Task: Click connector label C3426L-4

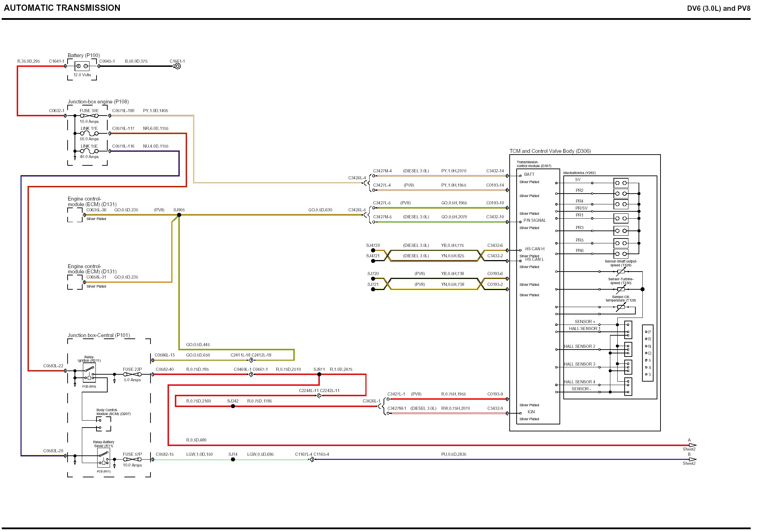Action: [x=357, y=178]
